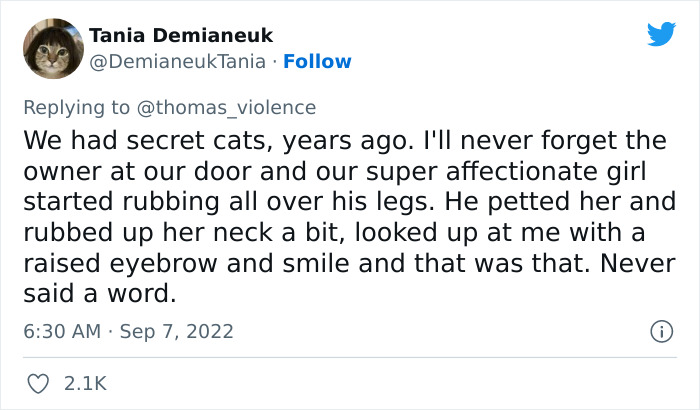Open the @thomas_violence mention

click(x=243, y=107)
